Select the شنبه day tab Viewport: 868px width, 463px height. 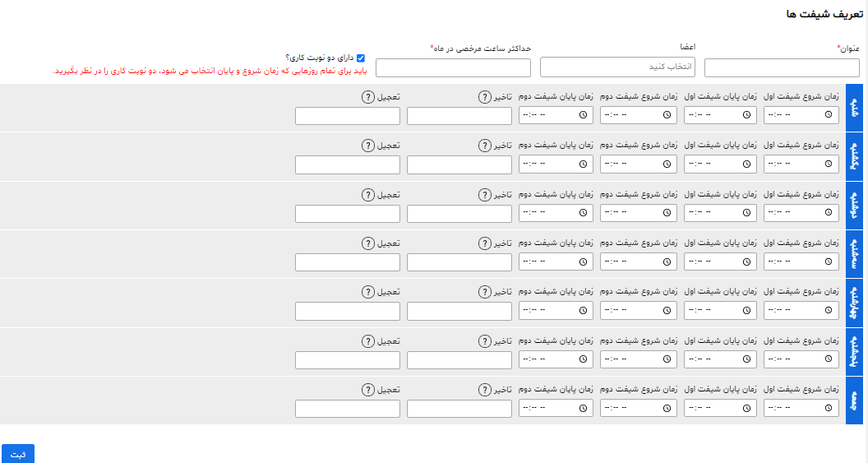tap(854, 108)
